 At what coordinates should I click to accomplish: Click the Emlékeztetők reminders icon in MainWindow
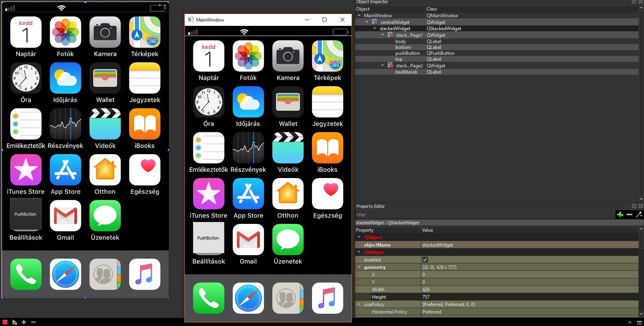tap(209, 148)
